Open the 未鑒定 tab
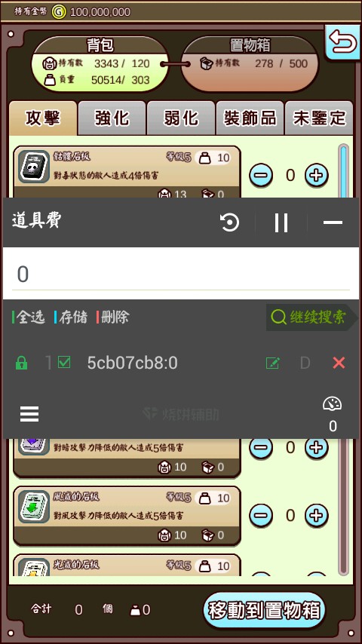Screen dimensions: 362x644 pyautogui.click(x=319, y=118)
